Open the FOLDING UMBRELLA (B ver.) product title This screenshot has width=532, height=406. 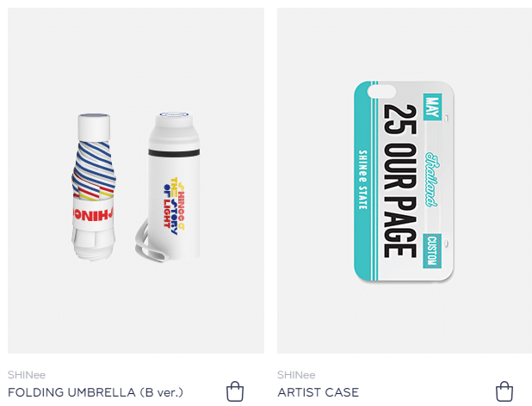(96, 392)
